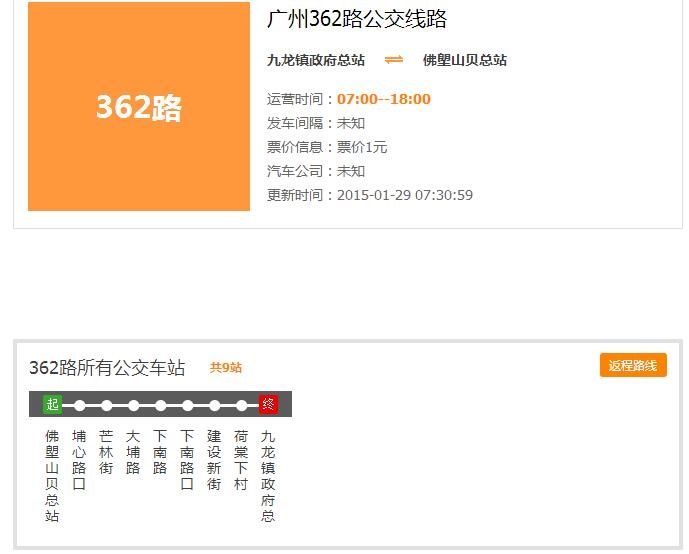Viewport: 689px width, 554px height.
Task: Click the 票价1元 fare text
Action: (362, 147)
